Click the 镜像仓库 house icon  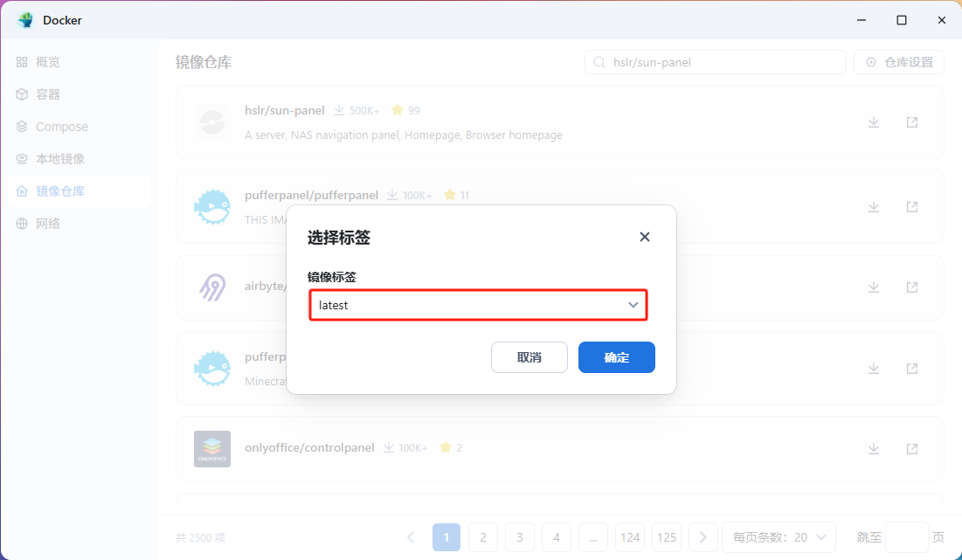22,191
